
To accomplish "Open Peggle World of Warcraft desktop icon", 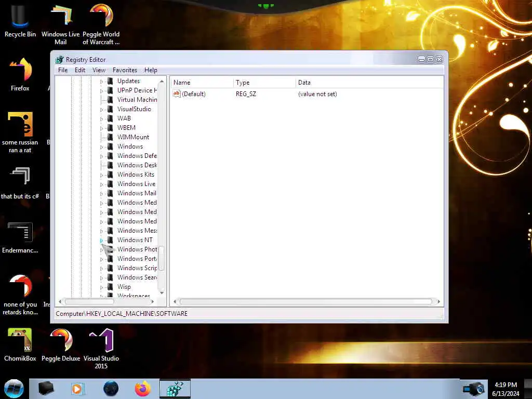I will 101,24.
